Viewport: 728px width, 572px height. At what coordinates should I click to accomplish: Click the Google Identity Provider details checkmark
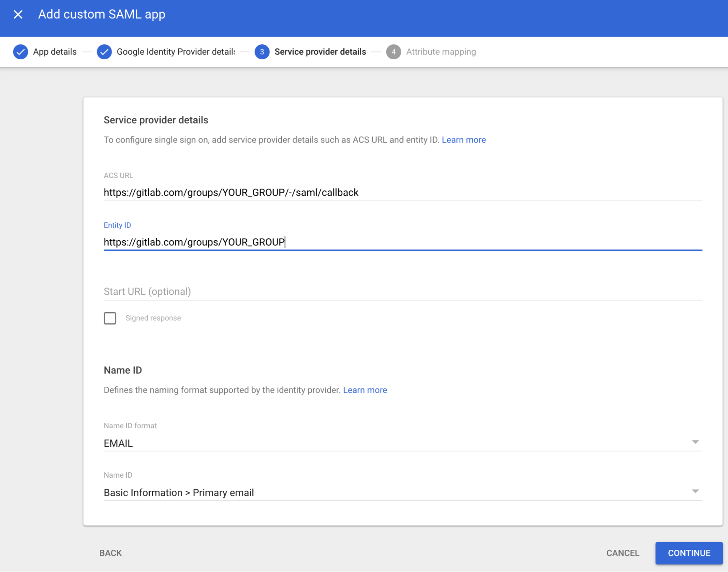(104, 52)
